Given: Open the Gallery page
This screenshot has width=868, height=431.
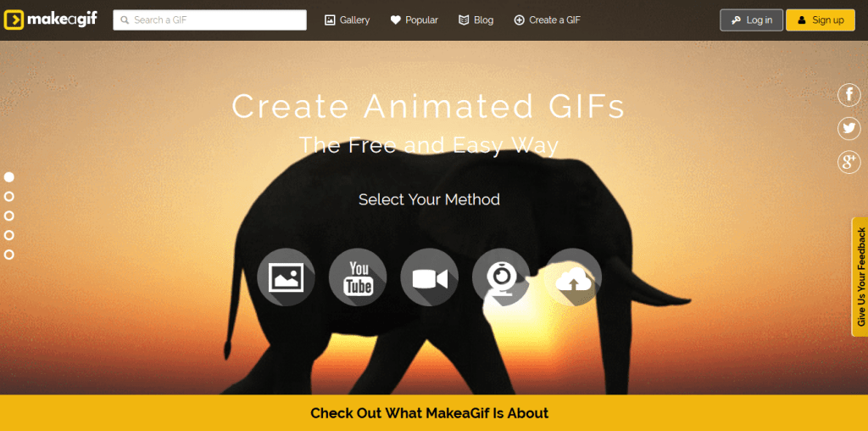Looking at the screenshot, I should click(347, 20).
